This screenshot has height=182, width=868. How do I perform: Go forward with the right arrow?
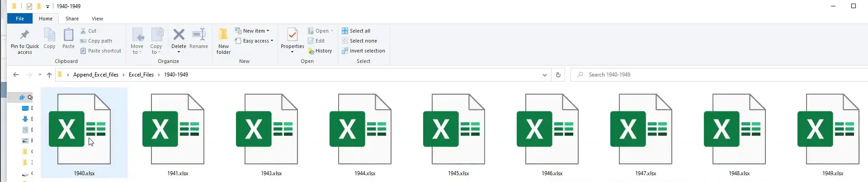tap(29, 75)
